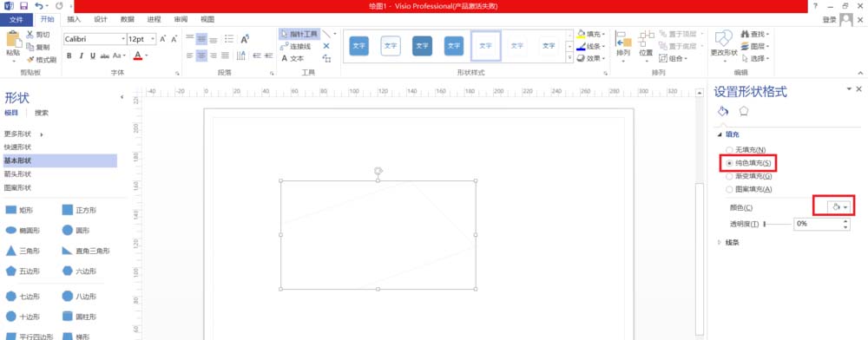Choose the Connector tool (连接线)
Screen dimensions: 868x340
click(x=296, y=46)
